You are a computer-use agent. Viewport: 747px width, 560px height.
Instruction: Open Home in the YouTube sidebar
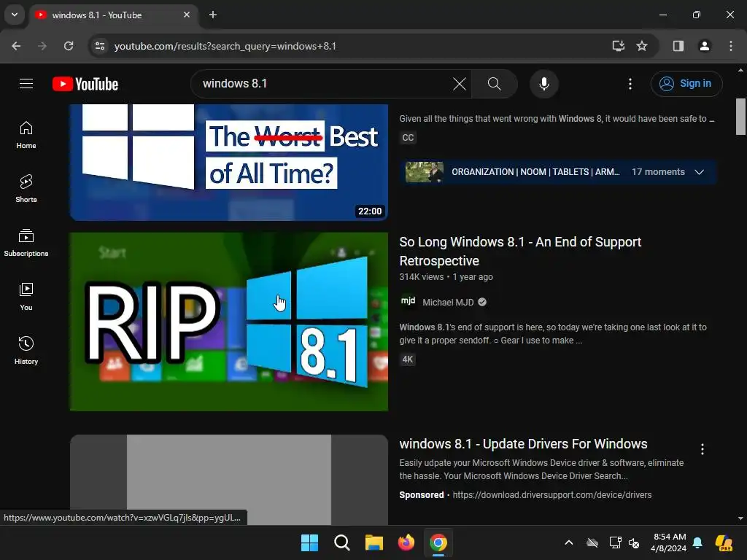click(26, 135)
